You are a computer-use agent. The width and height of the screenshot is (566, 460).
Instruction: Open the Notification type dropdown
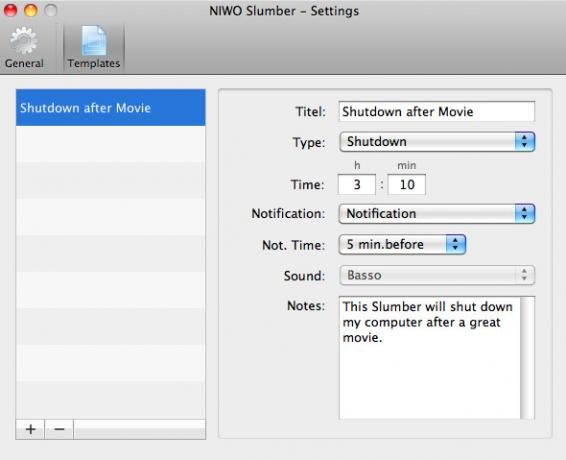(x=437, y=213)
